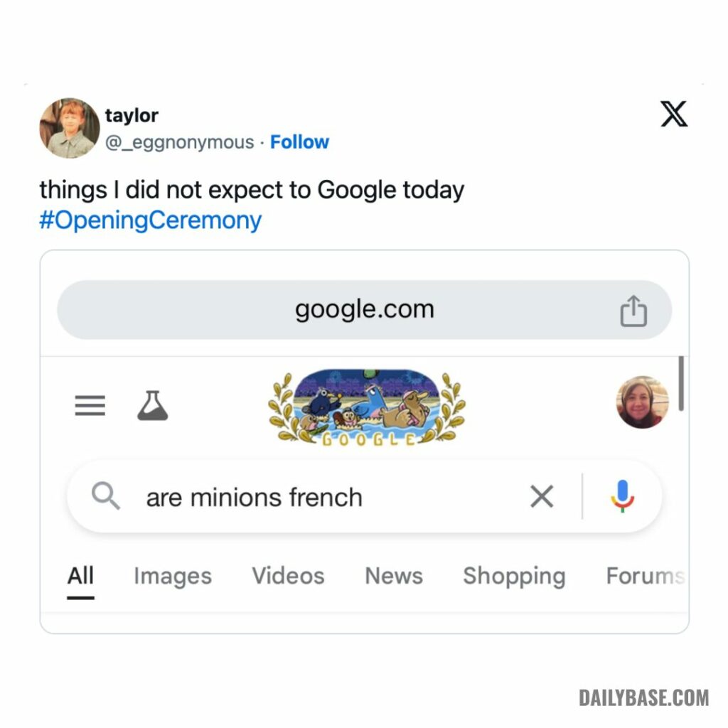
Task: Click the X logo icon
Action: (x=674, y=114)
